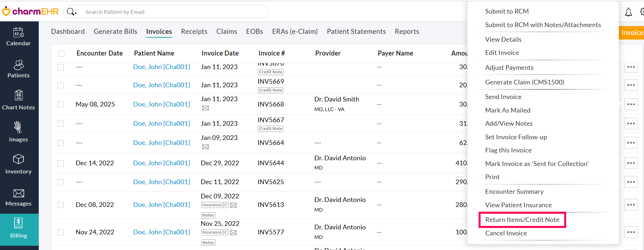Select the checkbox for invoice INV5613

(61, 205)
